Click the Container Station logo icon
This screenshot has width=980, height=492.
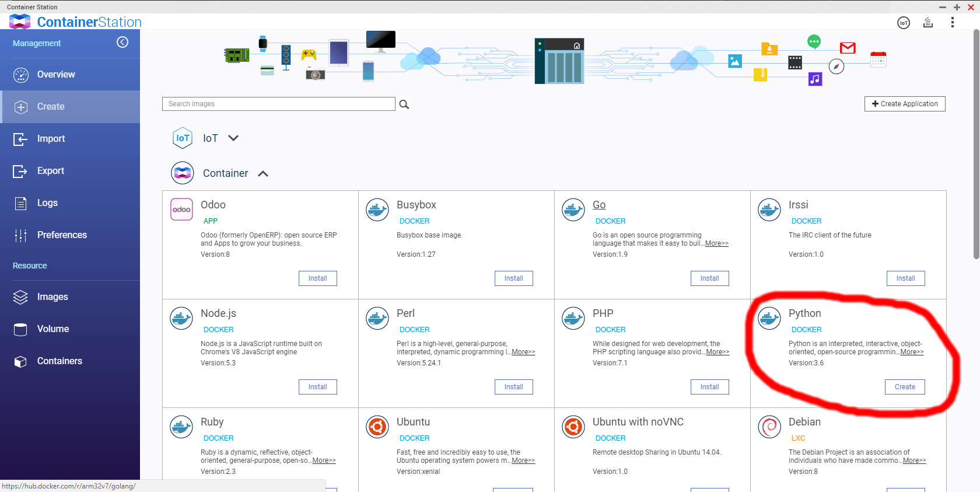click(20, 22)
